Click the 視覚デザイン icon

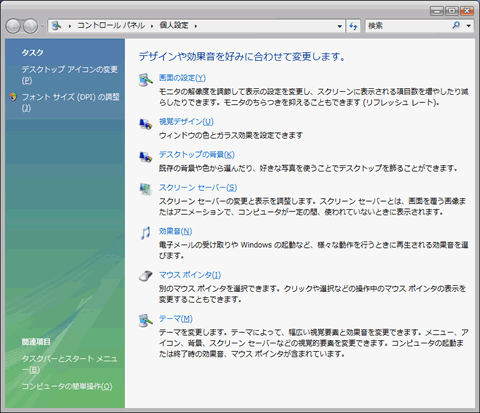146,124
